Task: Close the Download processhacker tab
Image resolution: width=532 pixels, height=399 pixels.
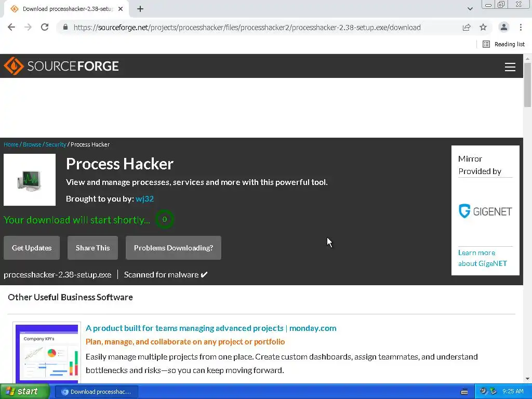Action: coord(121,9)
